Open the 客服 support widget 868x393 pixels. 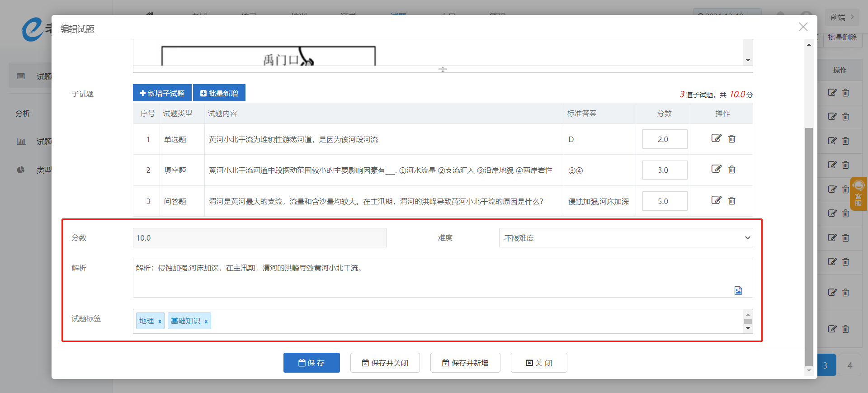(858, 194)
